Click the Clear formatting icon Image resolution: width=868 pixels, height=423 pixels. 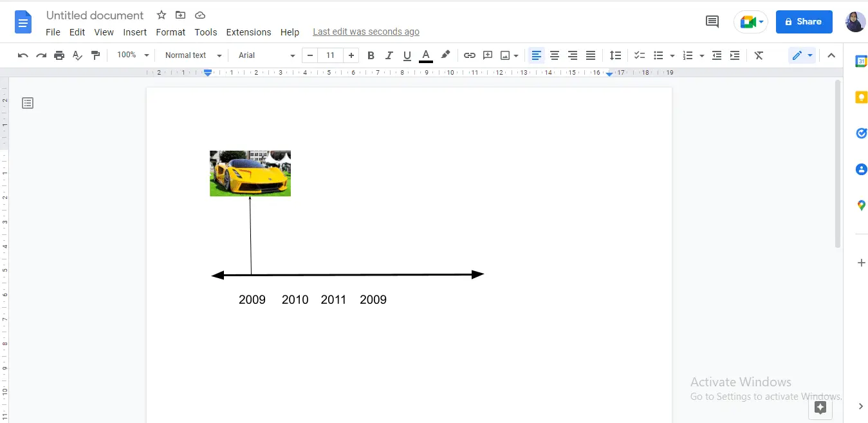pyautogui.click(x=759, y=55)
